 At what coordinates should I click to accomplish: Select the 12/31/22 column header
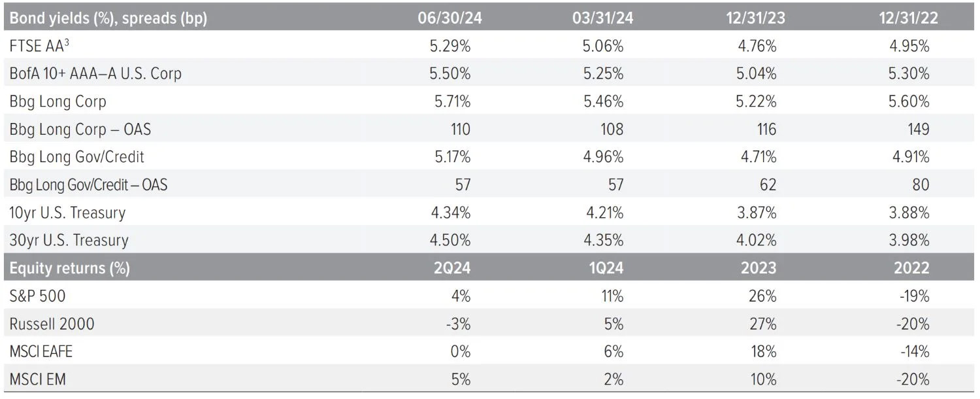pyautogui.click(x=908, y=18)
